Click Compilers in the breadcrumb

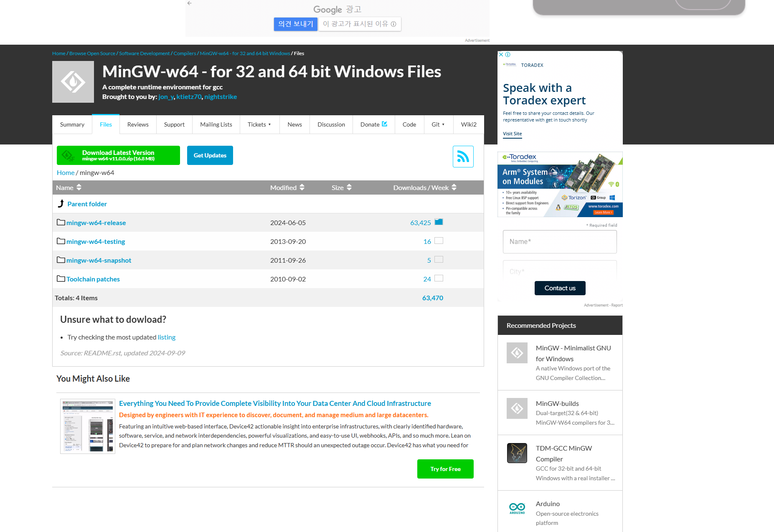pyautogui.click(x=185, y=53)
